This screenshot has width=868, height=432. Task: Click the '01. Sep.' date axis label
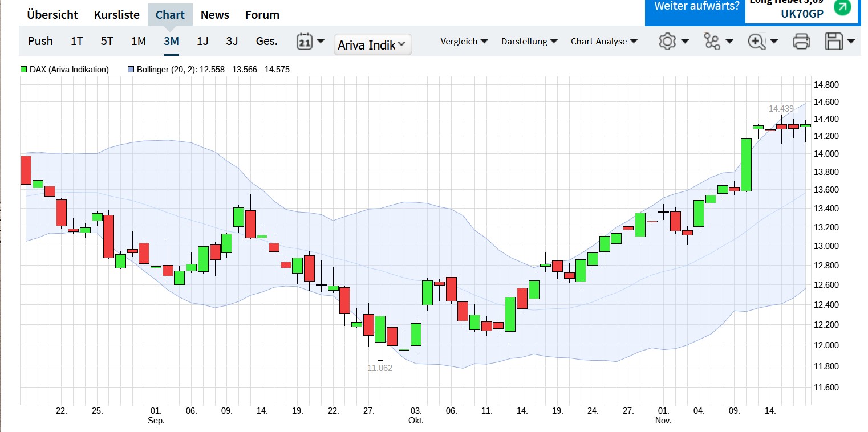pos(156,415)
